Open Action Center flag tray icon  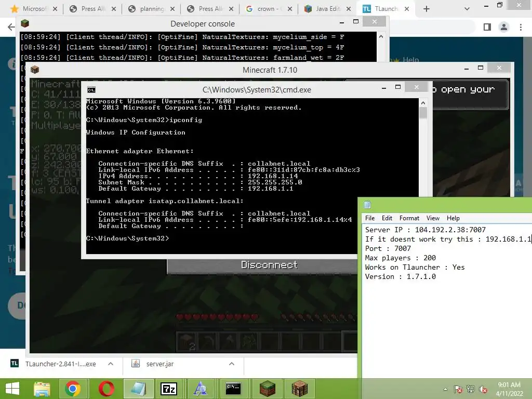click(x=458, y=389)
